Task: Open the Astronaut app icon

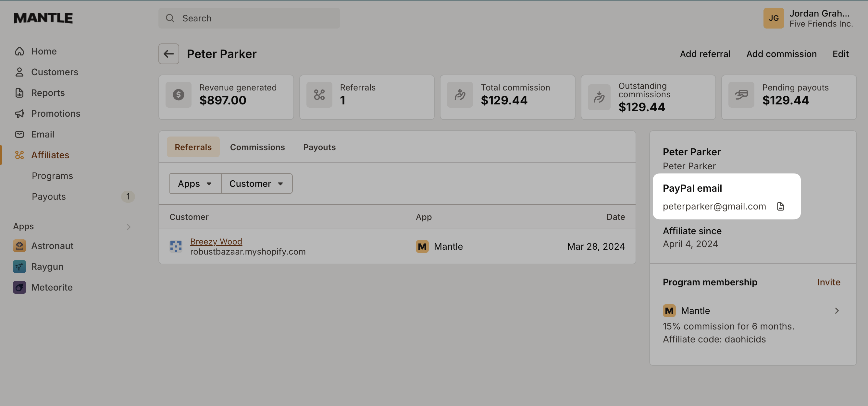Action: click(x=19, y=246)
